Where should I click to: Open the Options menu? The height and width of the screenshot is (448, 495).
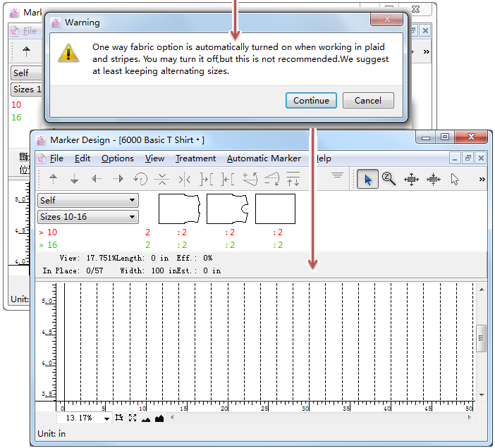coord(117,158)
